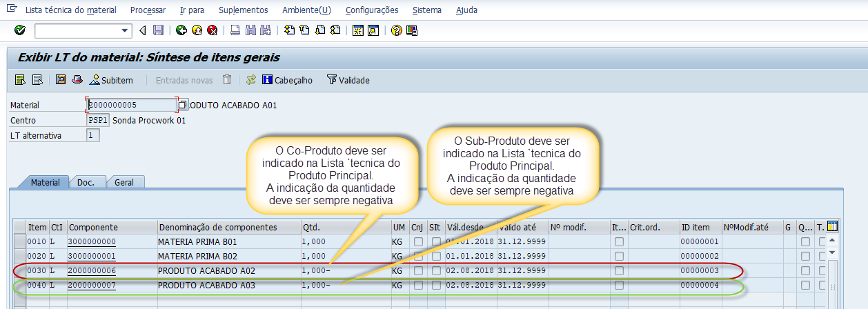Toggle SIt checkbox for item 0030
The width and height of the screenshot is (868, 309).
[x=436, y=270]
